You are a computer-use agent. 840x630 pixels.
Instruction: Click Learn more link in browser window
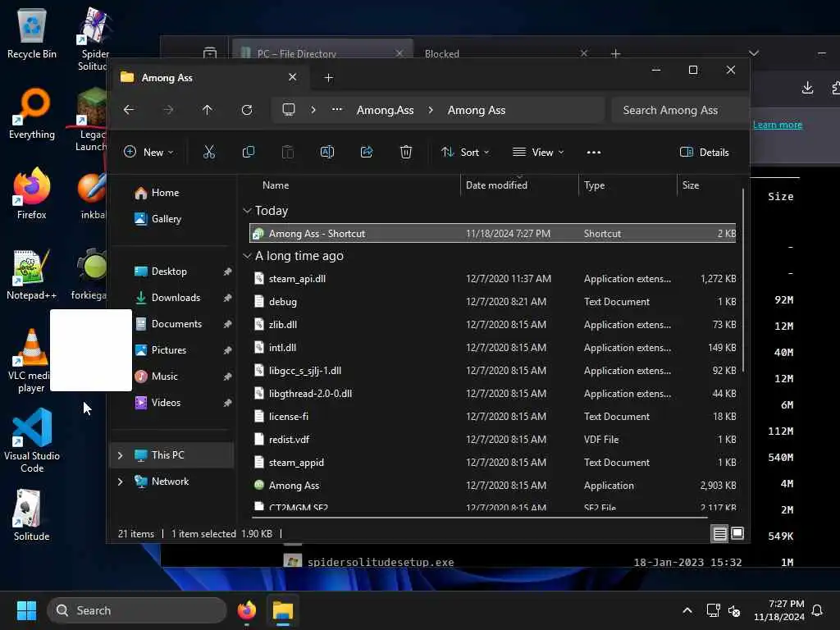point(778,125)
